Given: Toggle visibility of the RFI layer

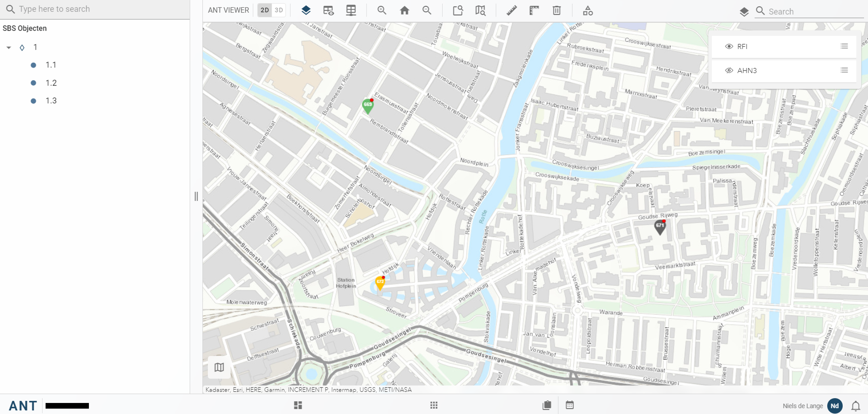Looking at the screenshot, I should (729, 46).
